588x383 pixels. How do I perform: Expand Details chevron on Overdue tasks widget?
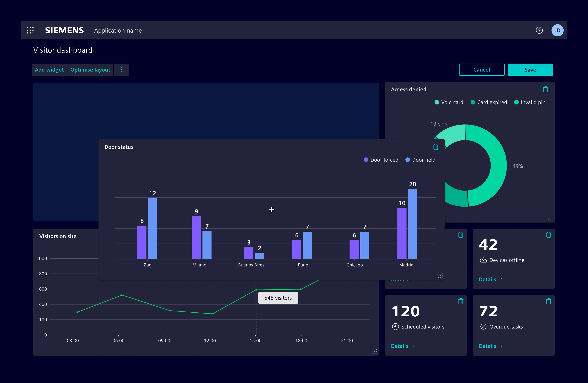coord(502,346)
